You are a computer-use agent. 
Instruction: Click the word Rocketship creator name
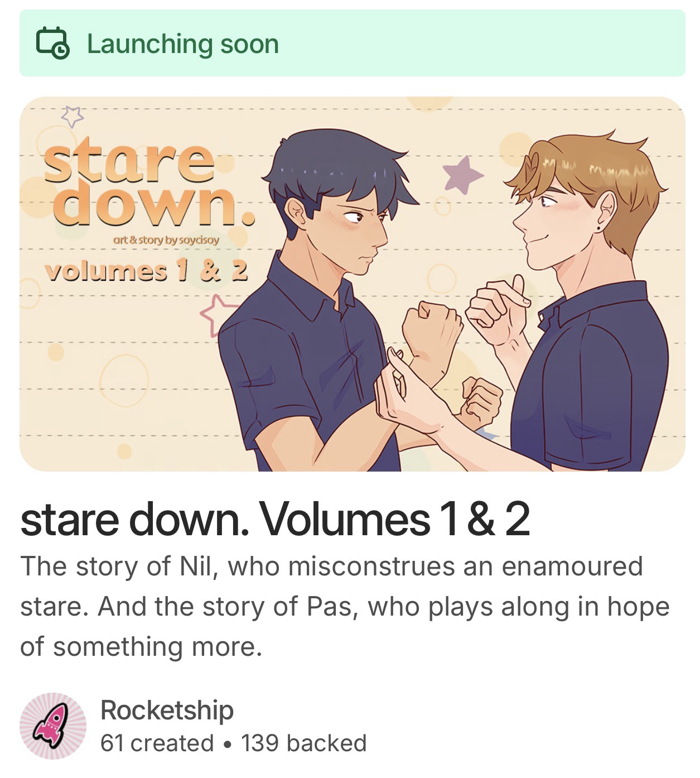coord(167,710)
